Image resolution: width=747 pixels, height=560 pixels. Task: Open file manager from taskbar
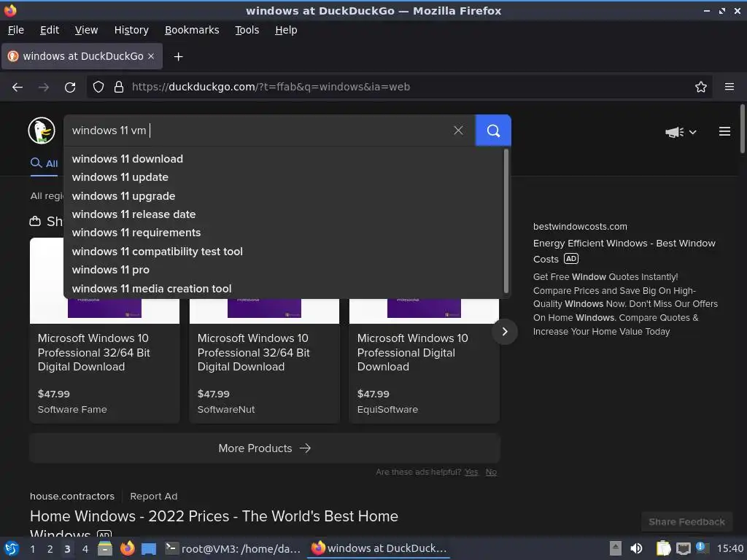tap(105, 548)
